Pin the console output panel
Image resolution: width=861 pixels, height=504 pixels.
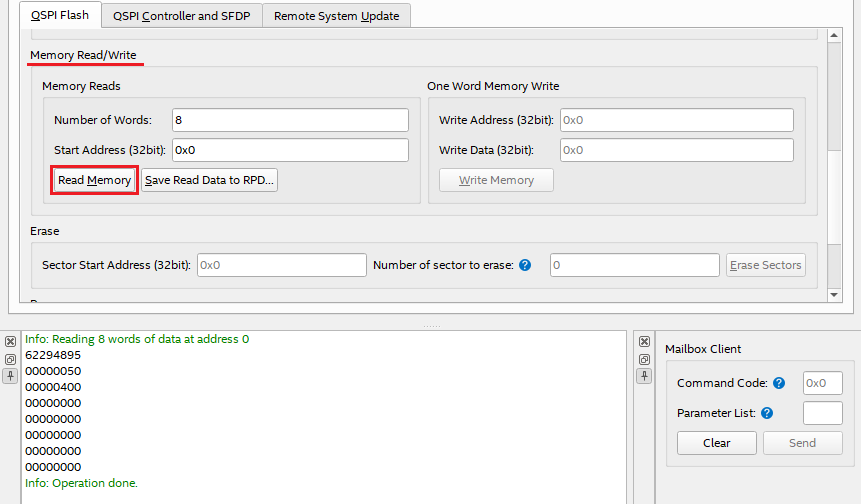10,376
